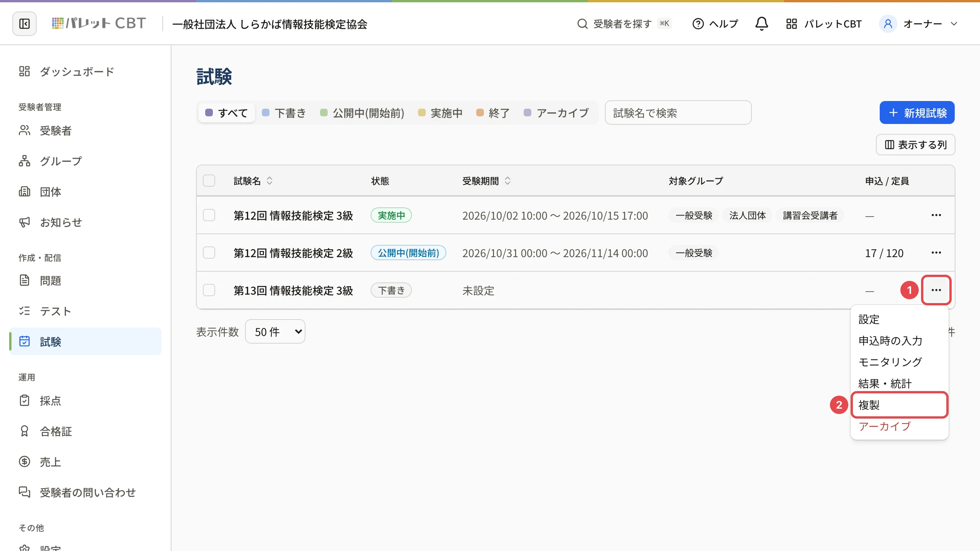This screenshot has width=980, height=551.
Task: Open 団体 in the sidebar
Action: pyautogui.click(x=86, y=192)
